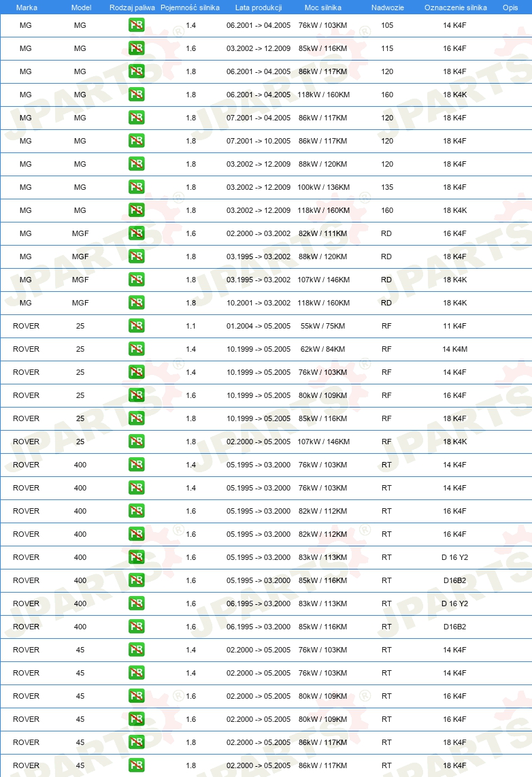The height and width of the screenshot is (777, 532).
Task: Click the fuel icon in the MG 1.6 85kW/116KM row
Action: pyautogui.click(x=136, y=48)
